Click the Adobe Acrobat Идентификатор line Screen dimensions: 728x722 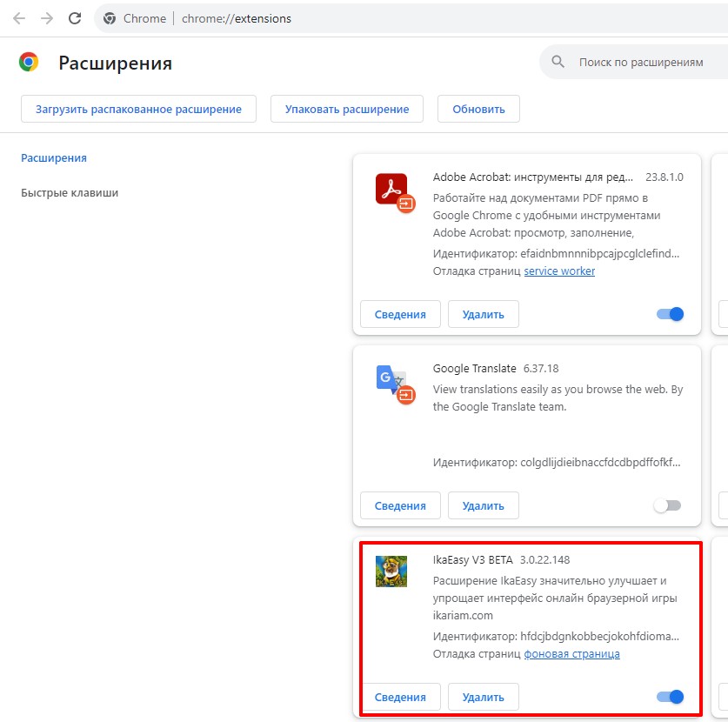coord(556,253)
